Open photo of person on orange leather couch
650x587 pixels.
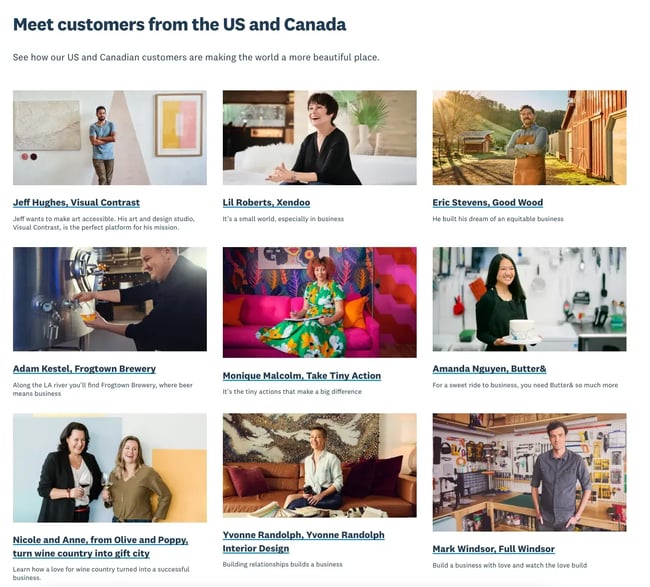coord(319,465)
